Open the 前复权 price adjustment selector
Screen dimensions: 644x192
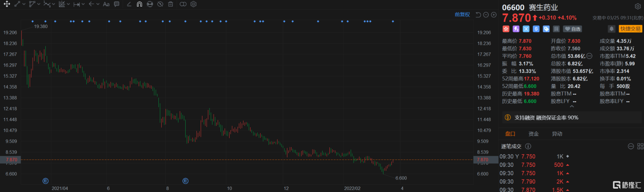coord(462,15)
